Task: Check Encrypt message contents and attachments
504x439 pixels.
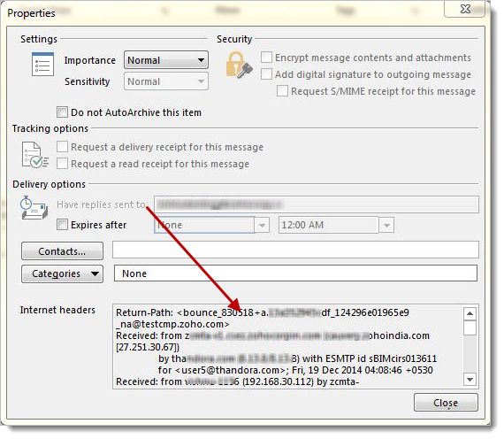Action: point(266,58)
